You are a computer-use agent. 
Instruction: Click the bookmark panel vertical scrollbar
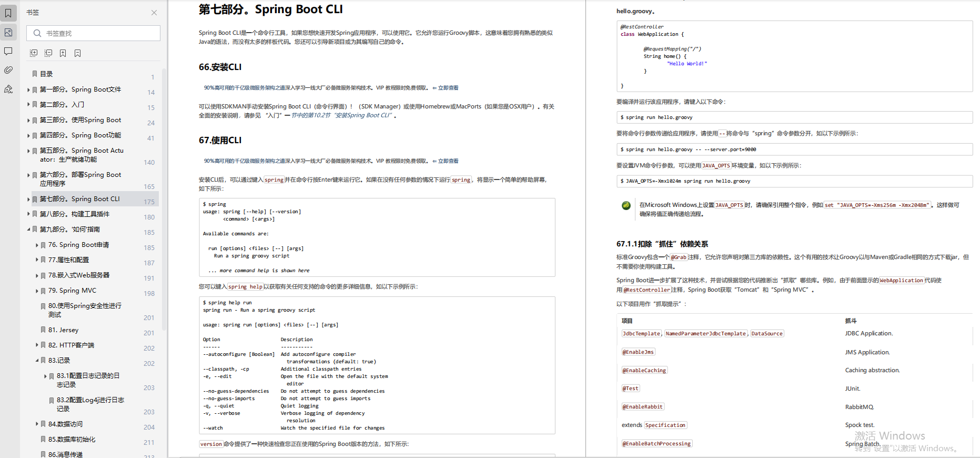click(x=164, y=200)
